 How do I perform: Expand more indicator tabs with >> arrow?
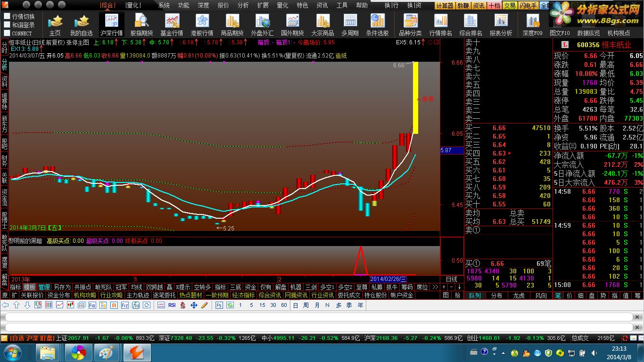(x=435, y=287)
